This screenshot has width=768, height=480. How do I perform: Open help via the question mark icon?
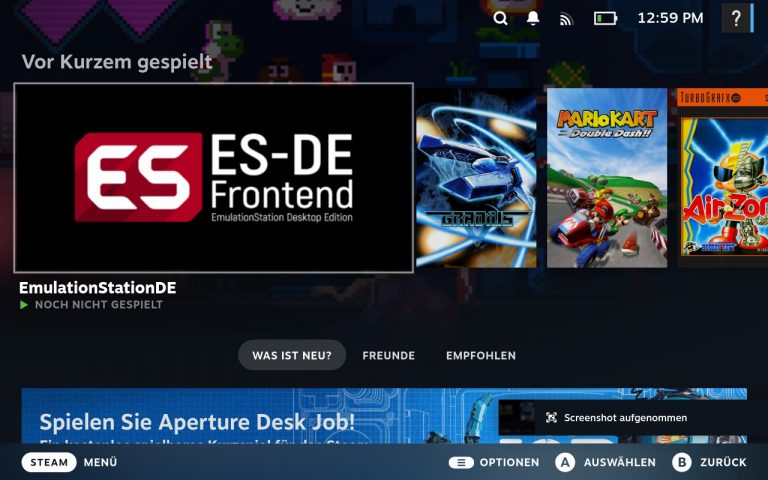736,18
